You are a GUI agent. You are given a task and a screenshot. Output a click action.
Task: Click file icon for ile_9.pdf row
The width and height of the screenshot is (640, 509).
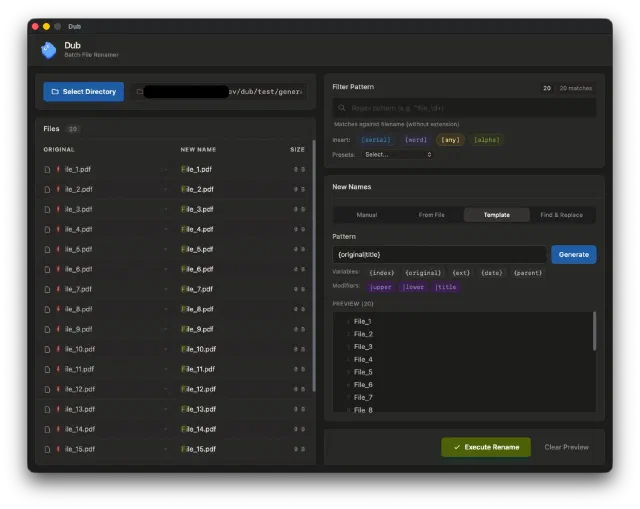47,329
